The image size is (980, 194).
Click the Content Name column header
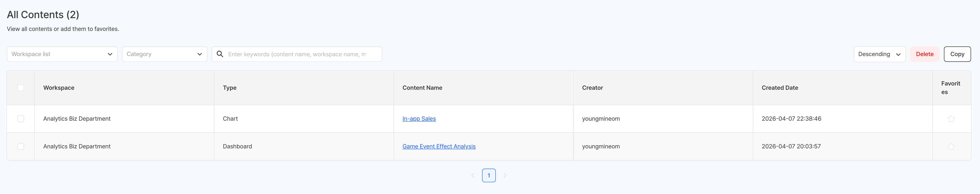pyautogui.click(x=422, y=88)
